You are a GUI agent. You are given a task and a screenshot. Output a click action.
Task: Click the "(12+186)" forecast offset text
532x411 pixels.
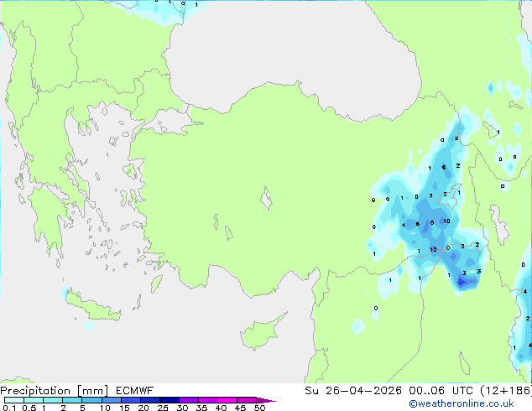pos(506,391)
